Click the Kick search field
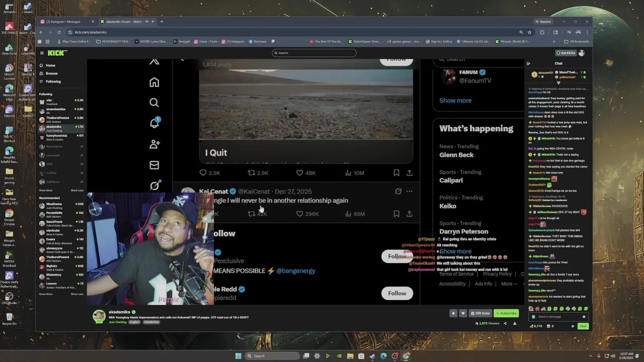The width and height of the screenshot is (644, 362). click(x=314, y=53)
